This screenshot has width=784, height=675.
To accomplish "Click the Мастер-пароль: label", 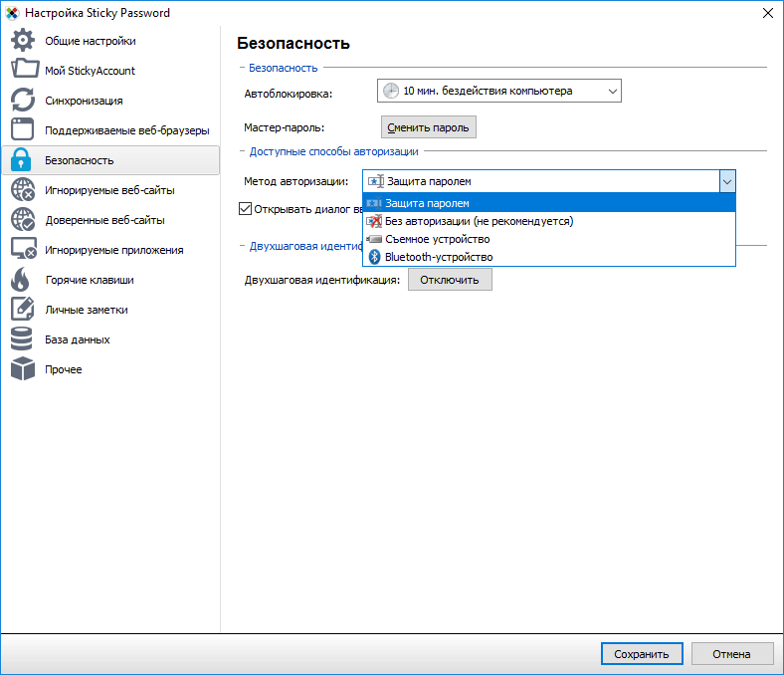I will point(284,127).
